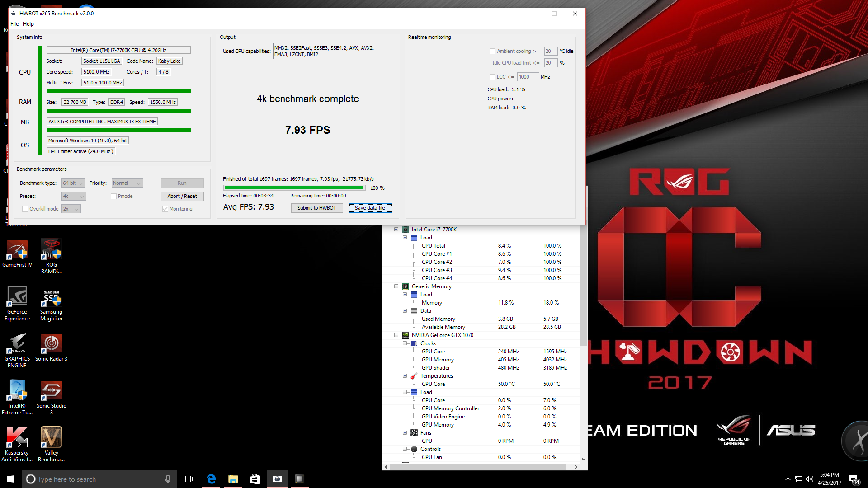Click the NVIDIA GeForce GTX 1070 icon

coord(406,335)
